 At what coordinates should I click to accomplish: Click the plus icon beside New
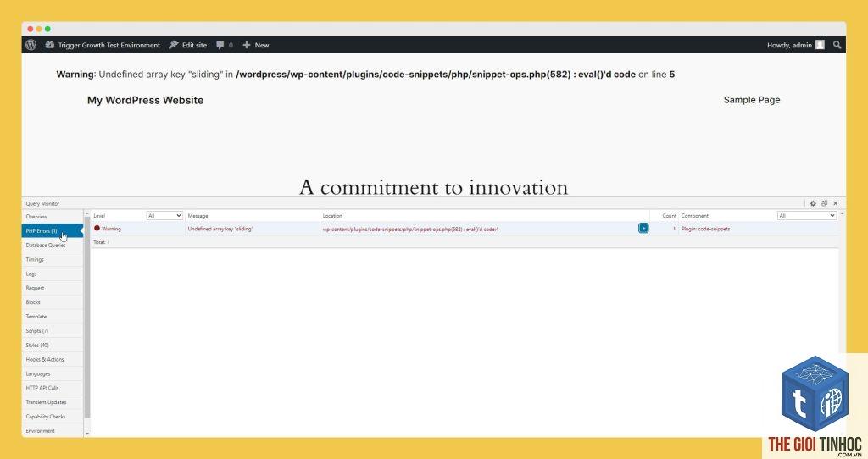(x=247, y=45)
